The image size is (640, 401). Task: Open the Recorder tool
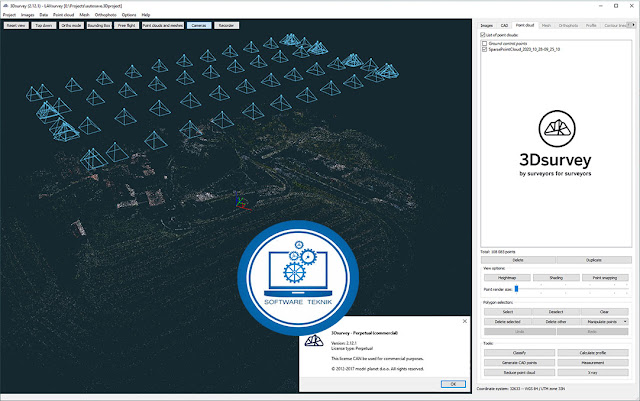(227, 25)
